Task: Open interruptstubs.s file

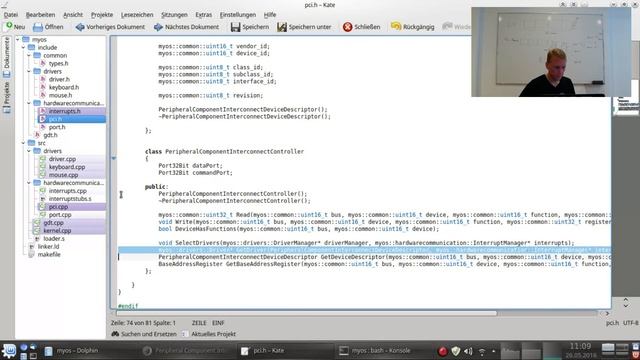Action: pyautogui.click(x=70, y=199)
